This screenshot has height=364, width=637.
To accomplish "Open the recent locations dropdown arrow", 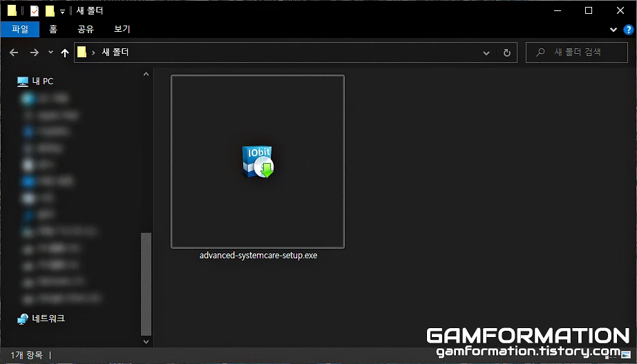I will (50, 52).
